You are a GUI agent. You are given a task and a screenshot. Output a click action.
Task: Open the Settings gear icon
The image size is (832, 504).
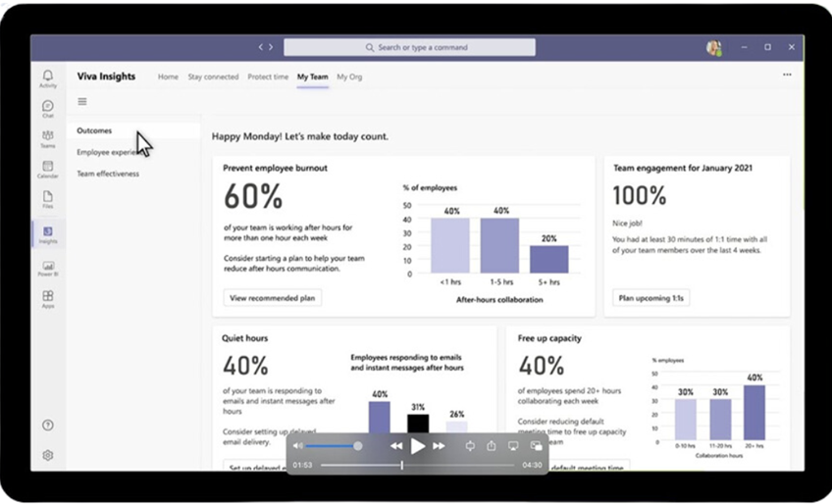[48, 455]
